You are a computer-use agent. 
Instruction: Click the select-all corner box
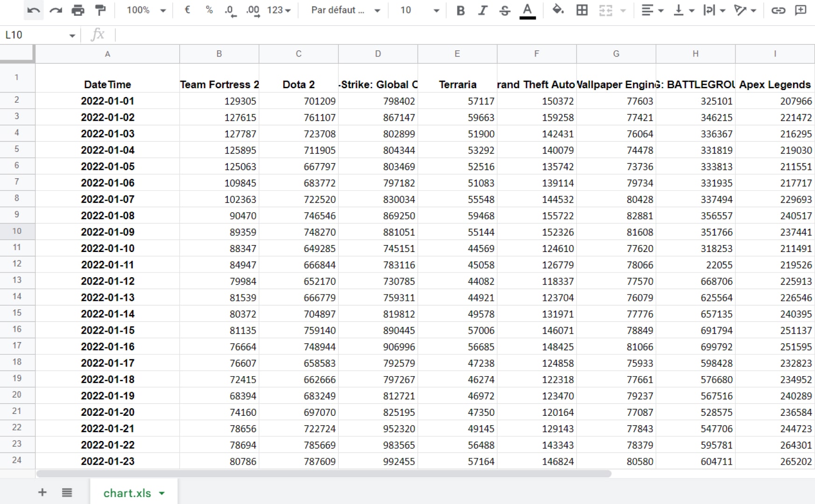[x=17, y=54]
